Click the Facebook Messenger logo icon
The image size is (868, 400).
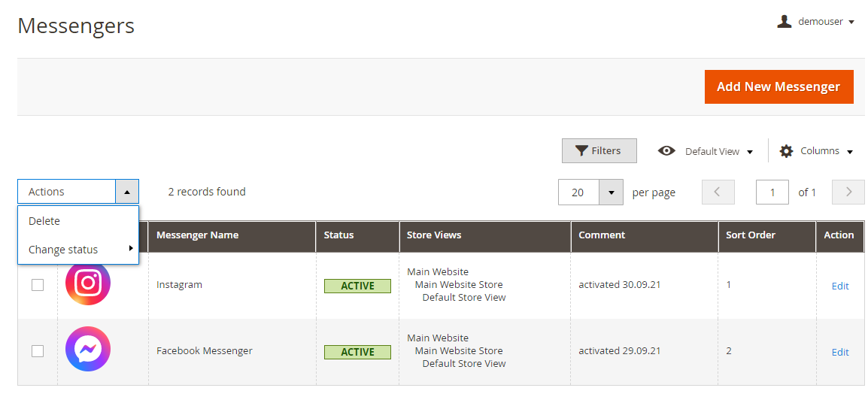(x=88, y=350)
